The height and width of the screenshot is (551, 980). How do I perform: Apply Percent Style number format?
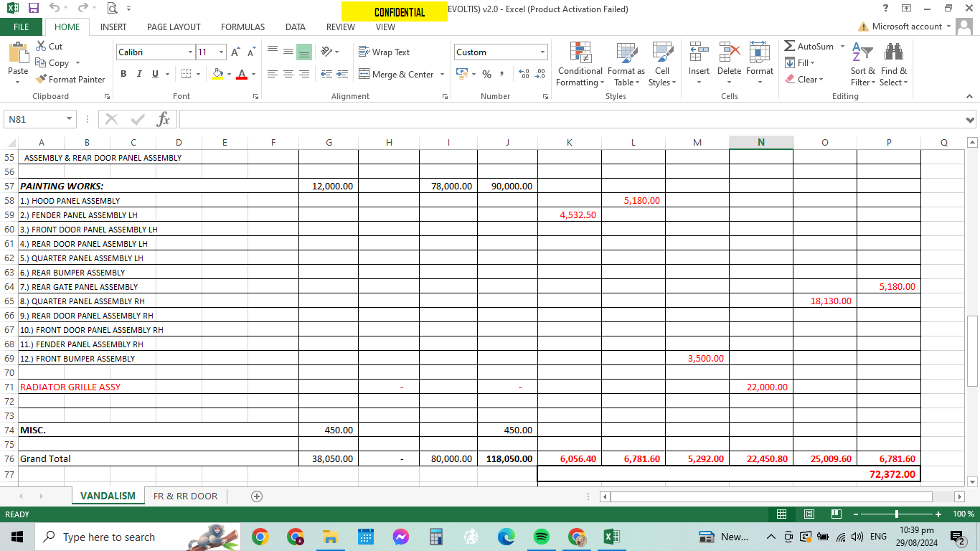click(x=486, y=74)
